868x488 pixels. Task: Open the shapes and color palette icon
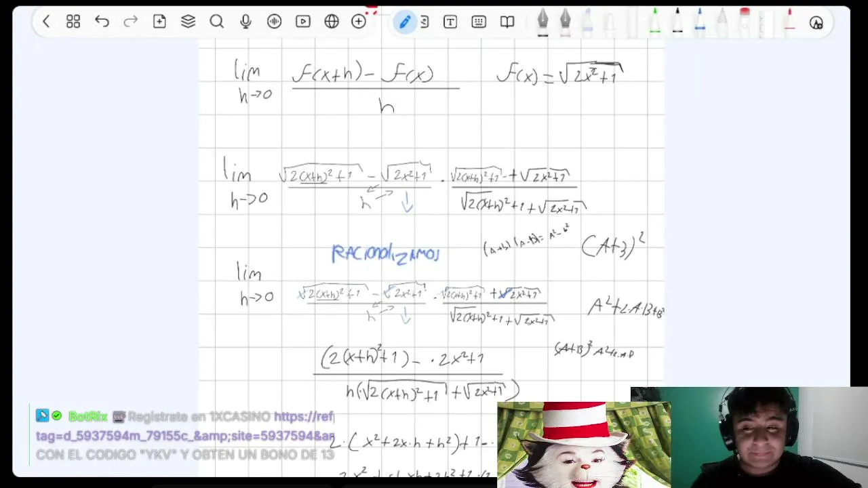coord(816,22)
